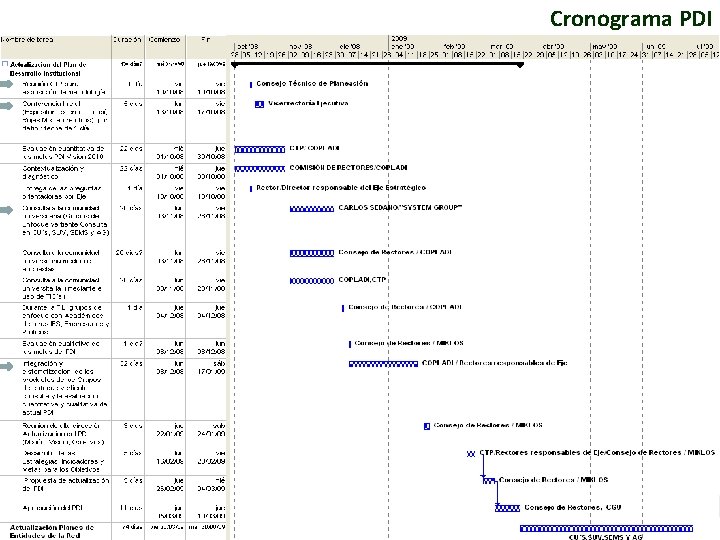Click the 'nov '08' month on the timescale
720x540 pixels.
[x=301, y=46]
